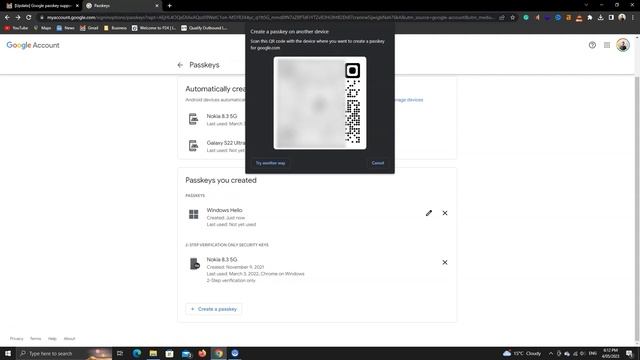The width and height of the screenshot is (640, 360).
Task: Open the notification center icon
Action: pos(629,353)
